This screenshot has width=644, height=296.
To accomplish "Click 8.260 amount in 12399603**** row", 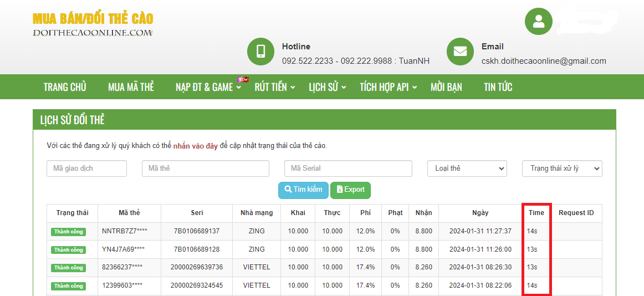I will pyautogui.click(x=423, y=285).
